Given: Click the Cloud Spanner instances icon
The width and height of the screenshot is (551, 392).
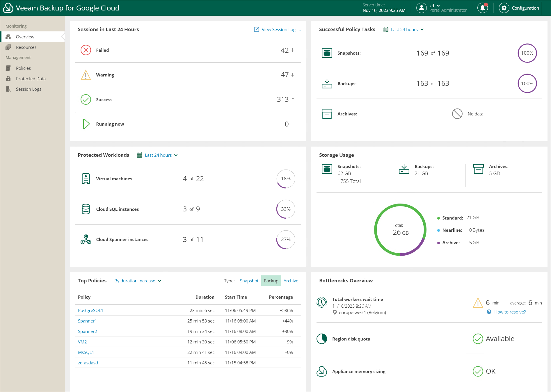Looking at the screenshot, I should (86, 240).
